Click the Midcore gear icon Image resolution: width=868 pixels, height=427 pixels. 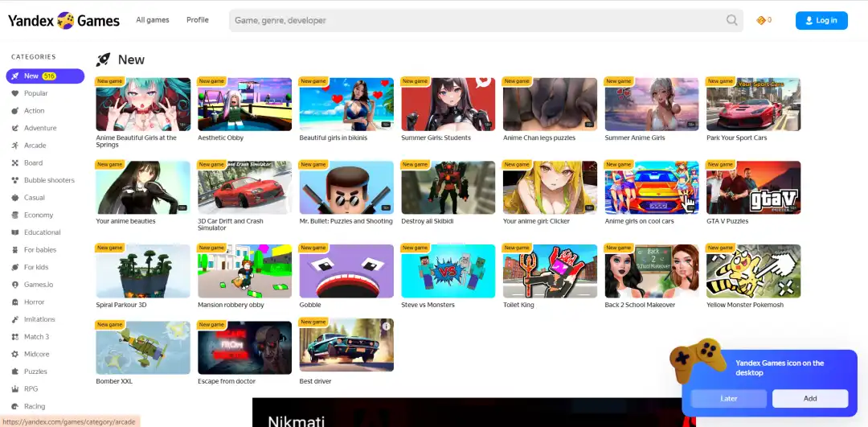point(15,354)
